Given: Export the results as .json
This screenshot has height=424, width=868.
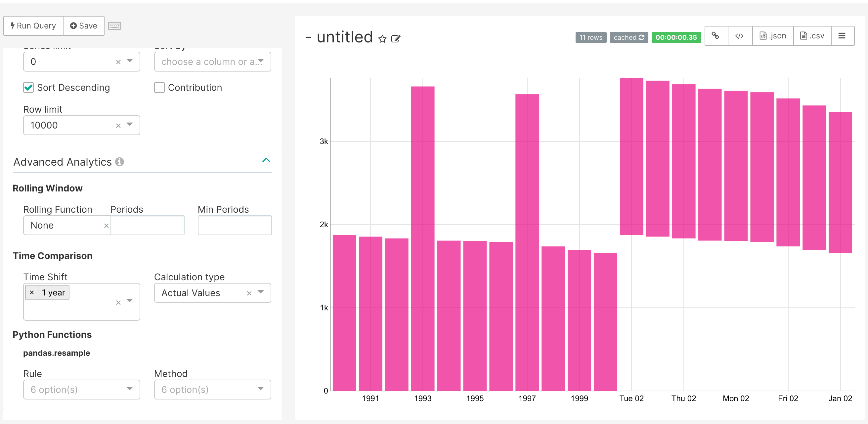Looking at the screenshot, I should coord(773,36).
